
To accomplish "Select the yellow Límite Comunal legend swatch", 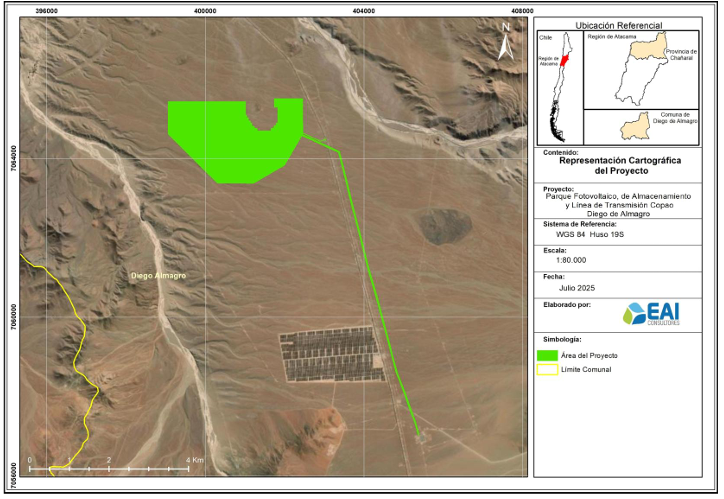I will click(x=550, y=370).
